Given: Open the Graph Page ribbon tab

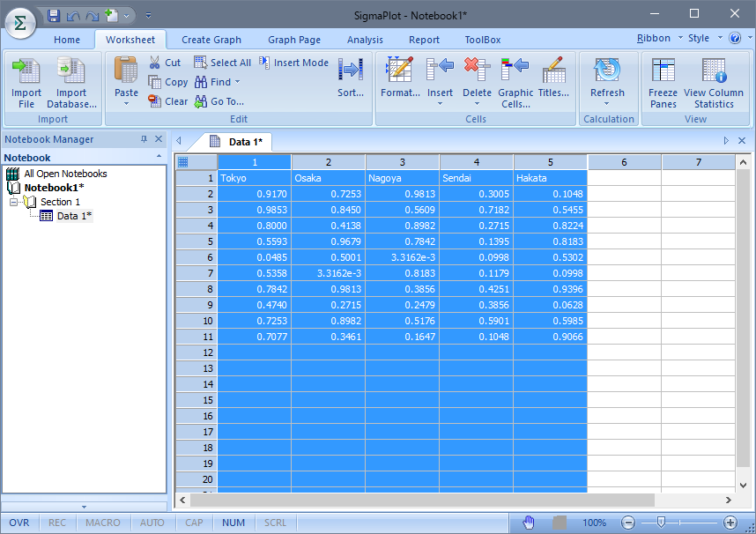Looking at the screenshot, I should (x=294, y=40).
